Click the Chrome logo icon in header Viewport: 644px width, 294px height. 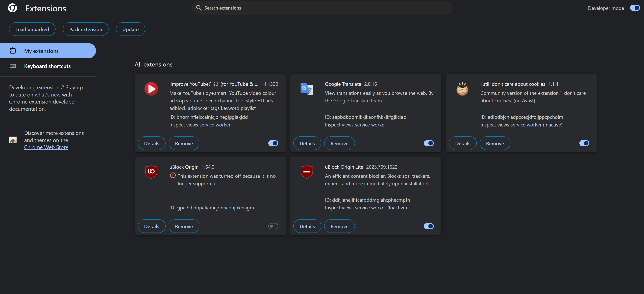(x=12, y=8)
